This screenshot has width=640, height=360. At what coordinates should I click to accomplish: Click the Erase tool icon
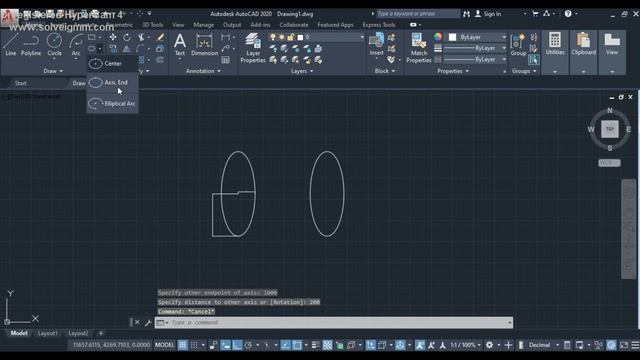[x=160, y=37]
